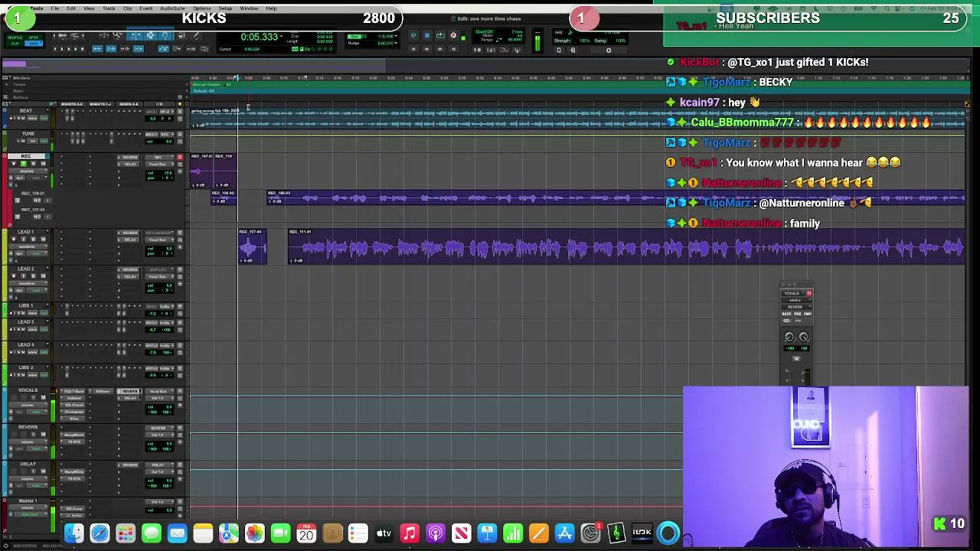Screen dimensions: 980x551
Task: Open LEAD 1 Vocal Bus output selector
Action: pyautogui.click(x=159, y=240)
